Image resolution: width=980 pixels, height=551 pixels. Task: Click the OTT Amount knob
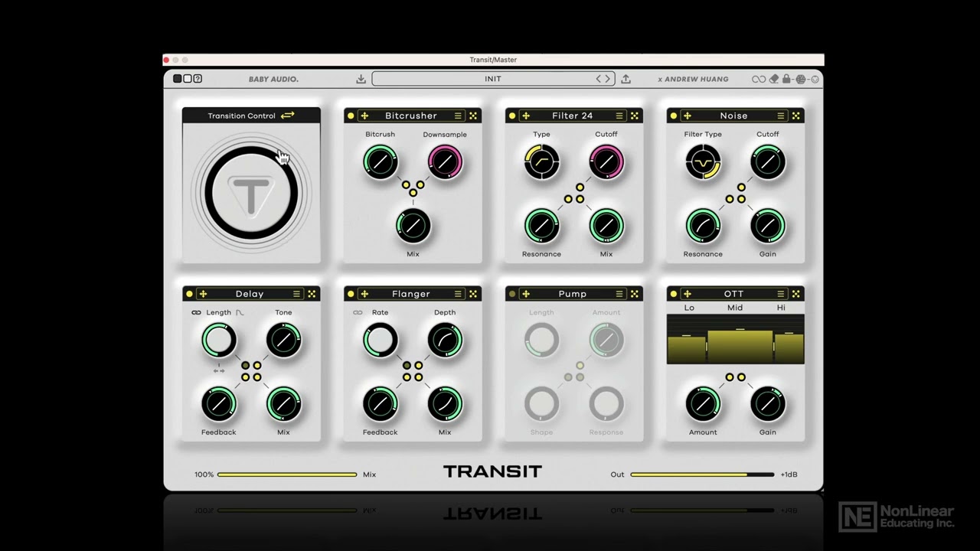[703, 403]
